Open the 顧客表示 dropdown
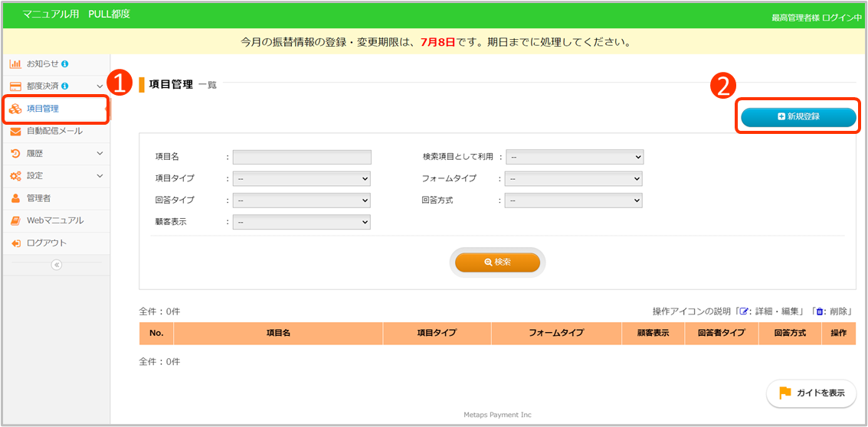 [x=302, y=222]
